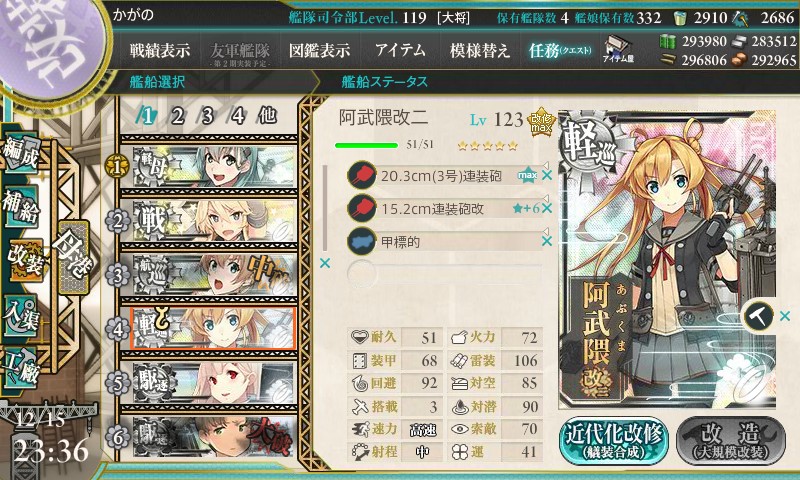
Task: Return to 母港 home port button
Action: coord(74,257)
